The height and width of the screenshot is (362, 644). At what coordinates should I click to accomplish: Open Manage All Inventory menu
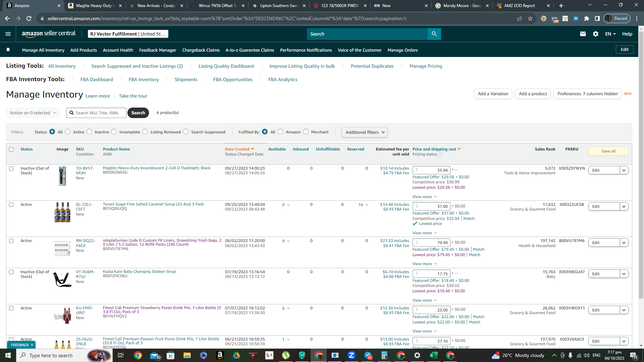(43, 50)
